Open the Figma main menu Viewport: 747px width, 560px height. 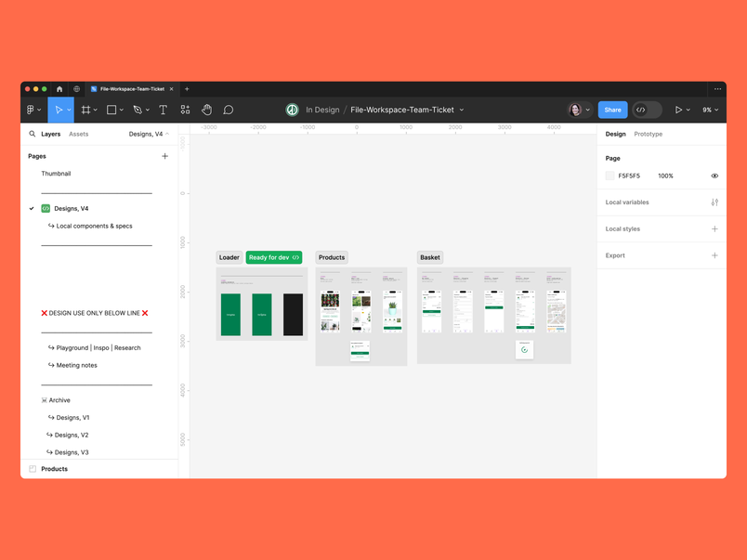click(32, 110)
